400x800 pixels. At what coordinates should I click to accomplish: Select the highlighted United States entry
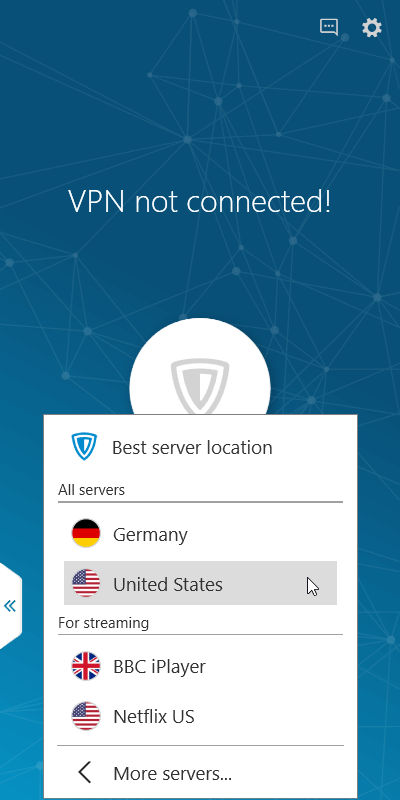coord(200,583)
